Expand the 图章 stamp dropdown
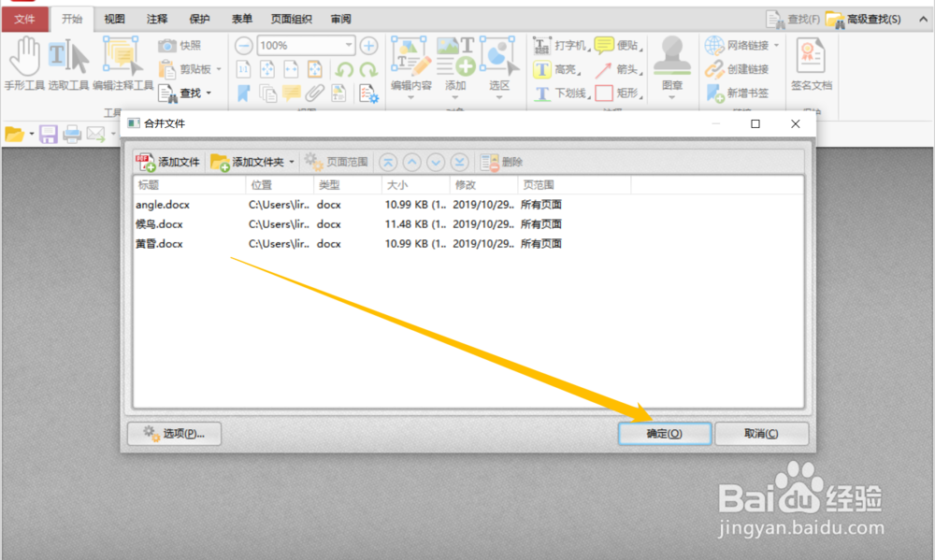 (672, 97)
